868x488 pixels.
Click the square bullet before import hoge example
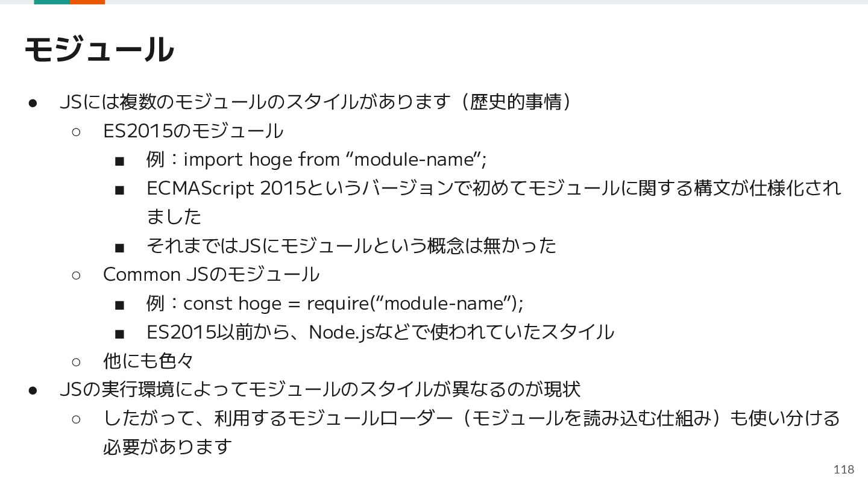coord(119,161)
